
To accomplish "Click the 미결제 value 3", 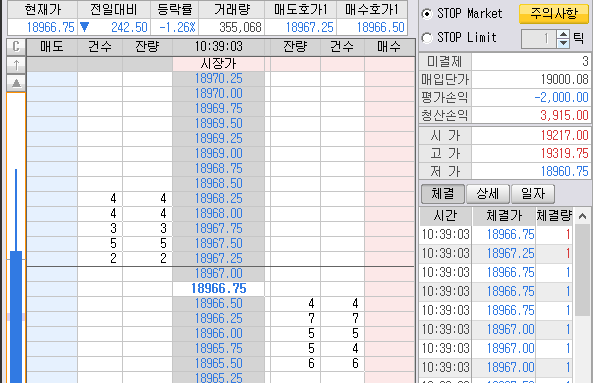I will tap(585, 62).
